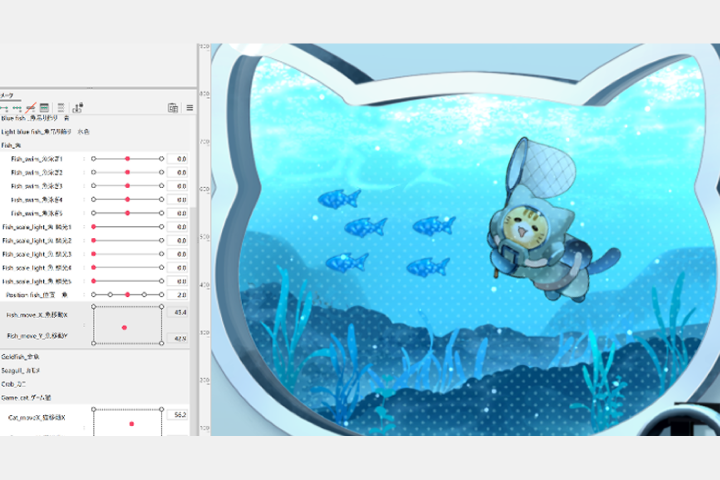Click Cat_moveX value field 56.2
Screen dimensions: 720x480
click(178, 415)
